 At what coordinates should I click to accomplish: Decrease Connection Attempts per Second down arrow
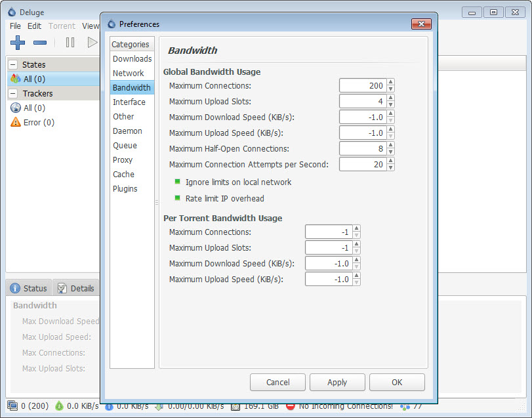point(390,167)
